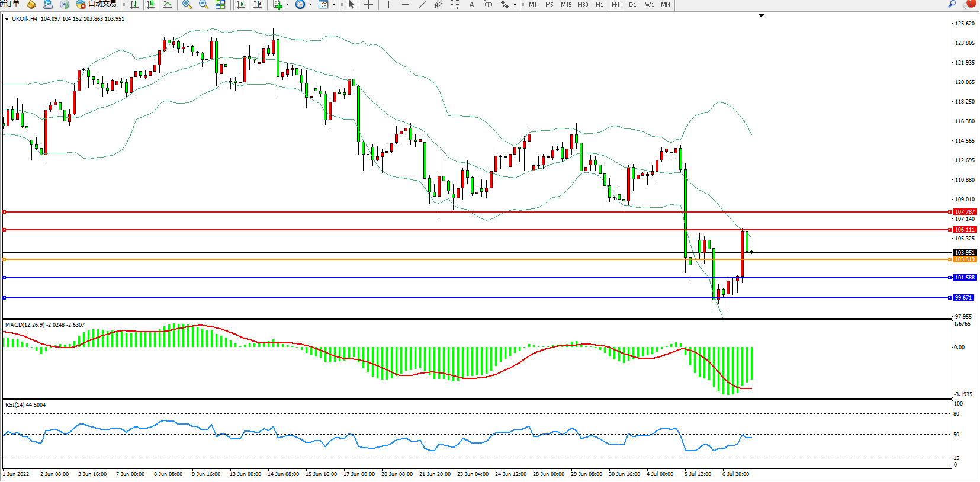The width and height of the screenshot is (980, 482).
Task: Open the indicators list dropdown arrow
Action: (288, 4)
